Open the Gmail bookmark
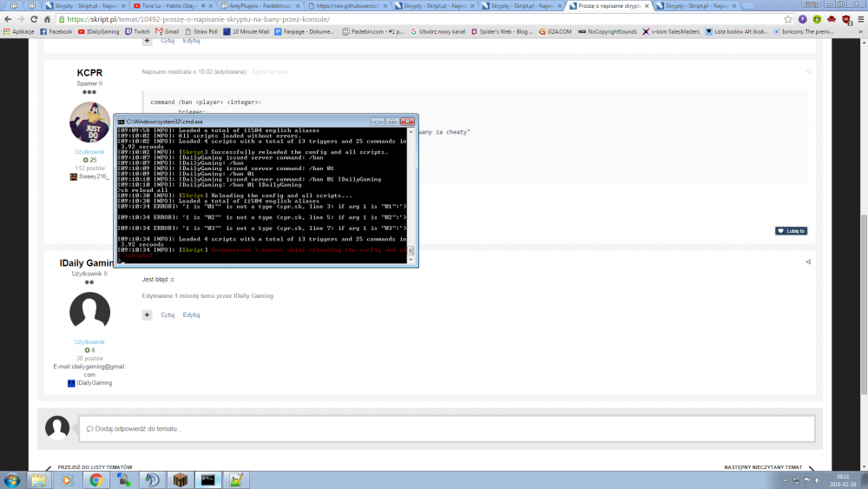Screen dimensions: 868x489 [x=168, y=31]
